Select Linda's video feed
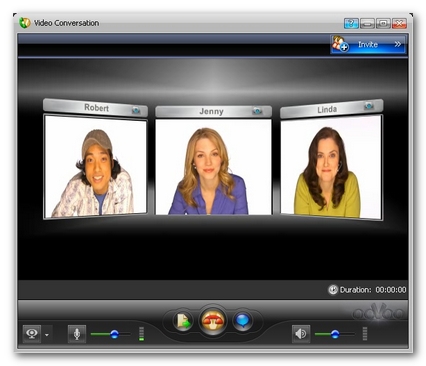 click(x=331, y=166)
